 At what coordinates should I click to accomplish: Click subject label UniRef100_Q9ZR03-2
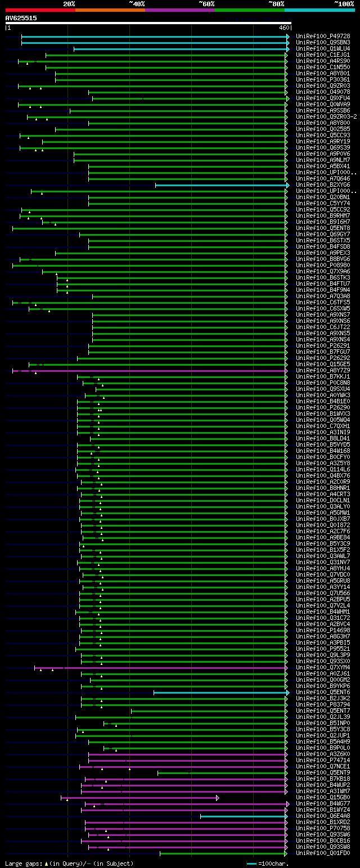pyautogui.click(x=326, y=116)
